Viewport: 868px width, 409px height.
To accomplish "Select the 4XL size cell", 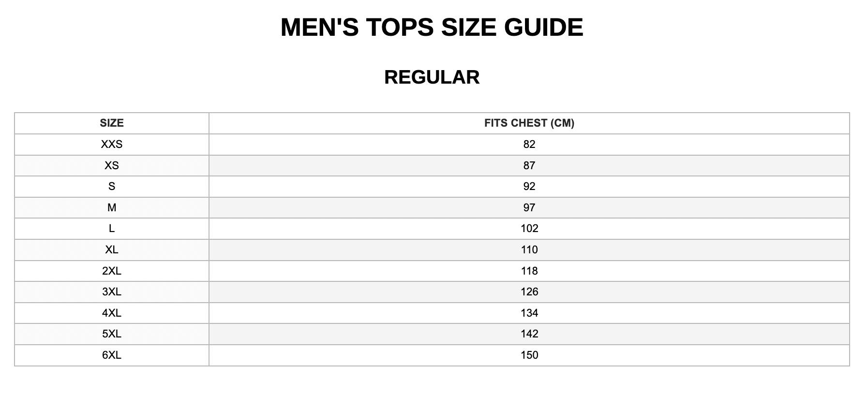I will pyautogui.click(x=112, y=313).
